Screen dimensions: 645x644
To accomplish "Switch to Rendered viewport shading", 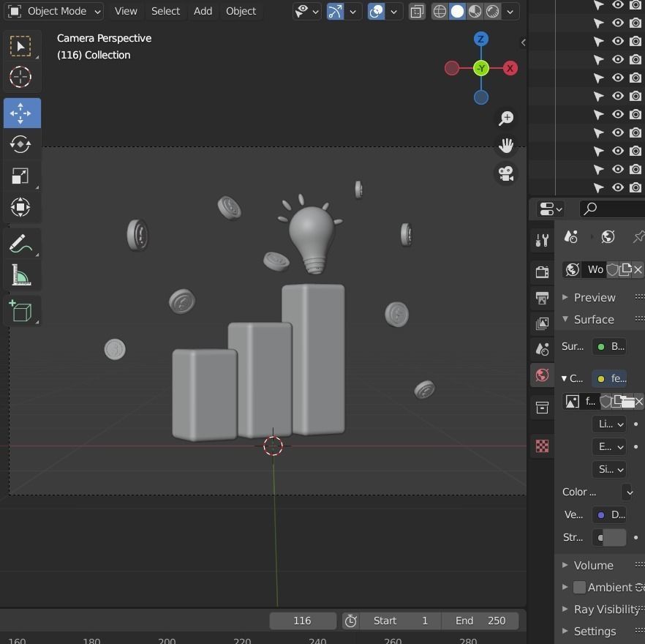I will coord(492,12).
